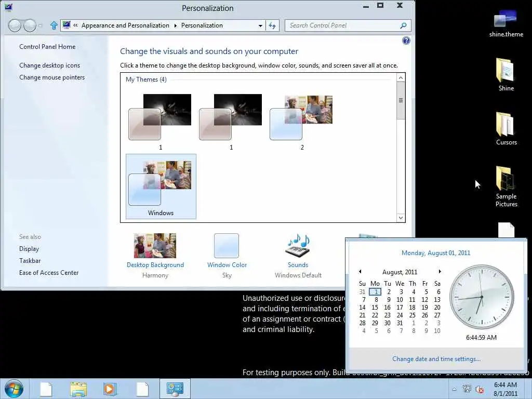Select August 1 highlighted calendar day
The width and height of the screenshot is (532, 399).
click(375, 292)
